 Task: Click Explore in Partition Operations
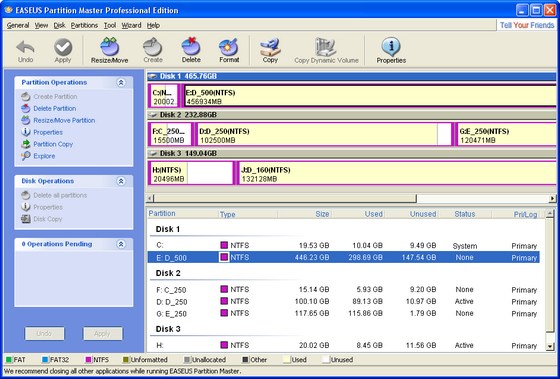(38, 156)
